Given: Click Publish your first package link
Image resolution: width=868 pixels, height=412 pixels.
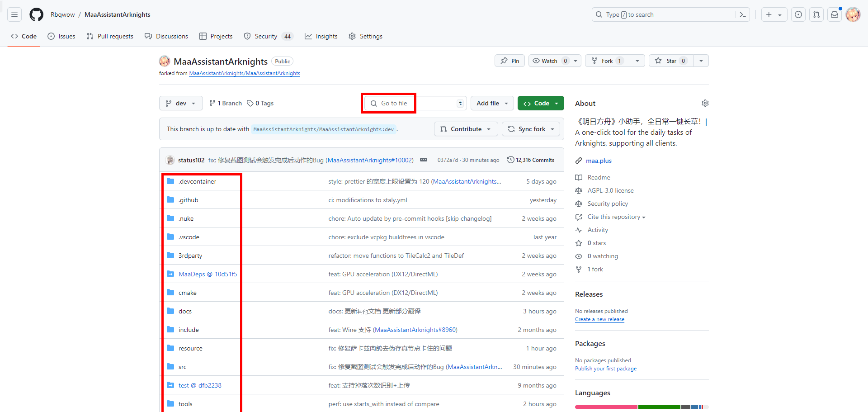Looking at the screenshot, I should (606, 369).
